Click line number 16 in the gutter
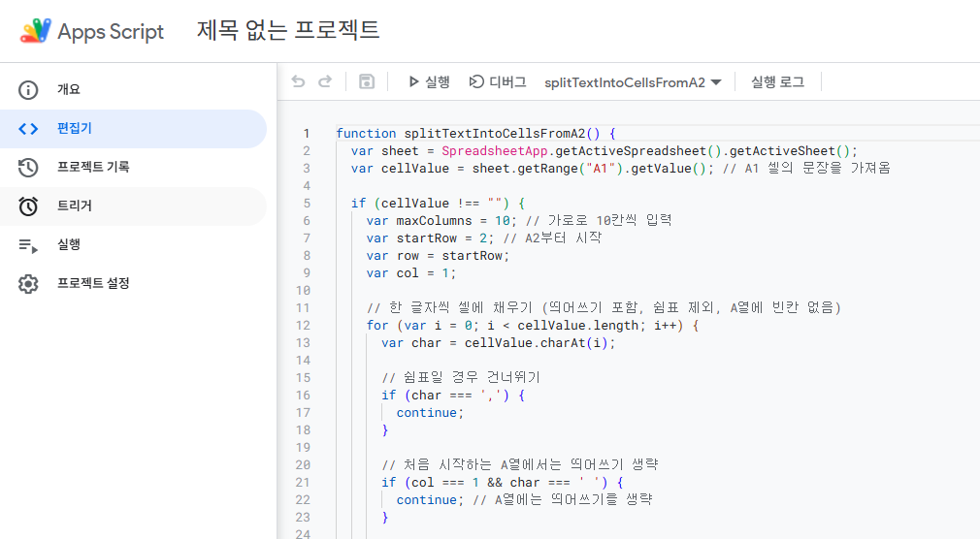 click(303, 396)
